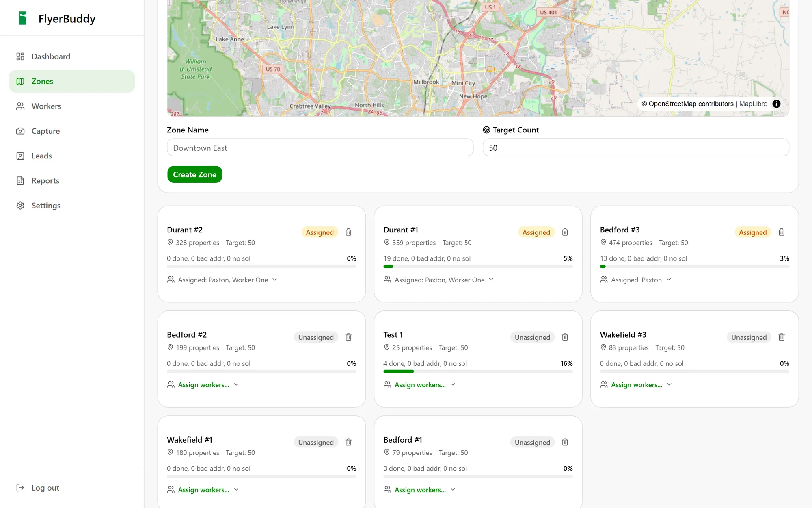812x508 pixels.
Task: Click the FlyerBuddy logo icon
Action: tap(23, 18)
